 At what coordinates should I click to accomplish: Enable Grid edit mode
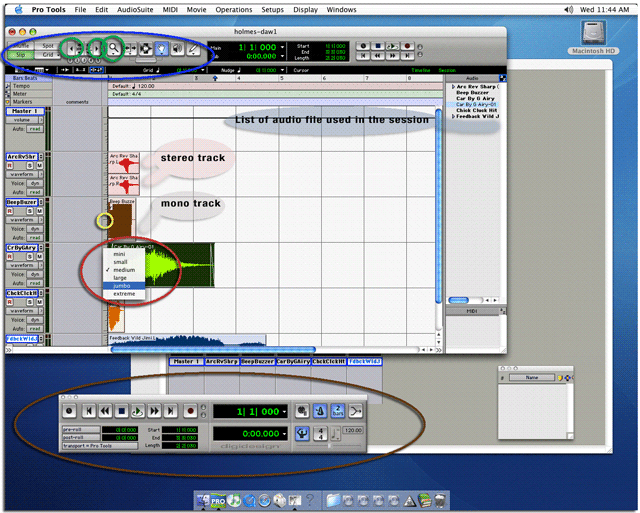pos(48,55)
